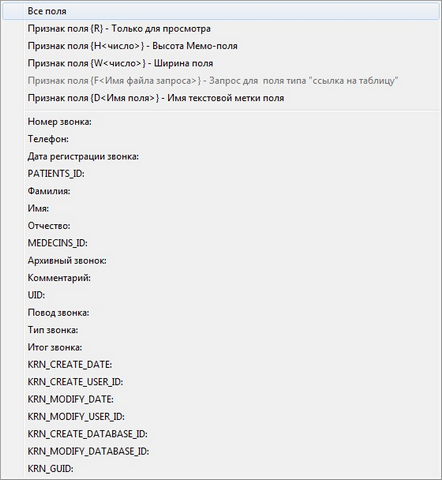The height and width of the screenshot is (480, 442).
Task: Click the 'KRN_MODIFY_USER_ID:' entry
Action: click(221, 417)
